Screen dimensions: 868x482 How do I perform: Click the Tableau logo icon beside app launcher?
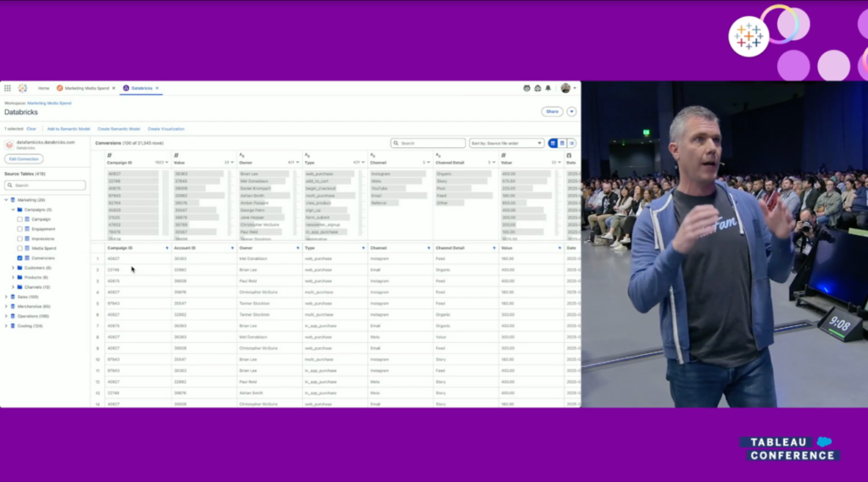coord(23,88)
